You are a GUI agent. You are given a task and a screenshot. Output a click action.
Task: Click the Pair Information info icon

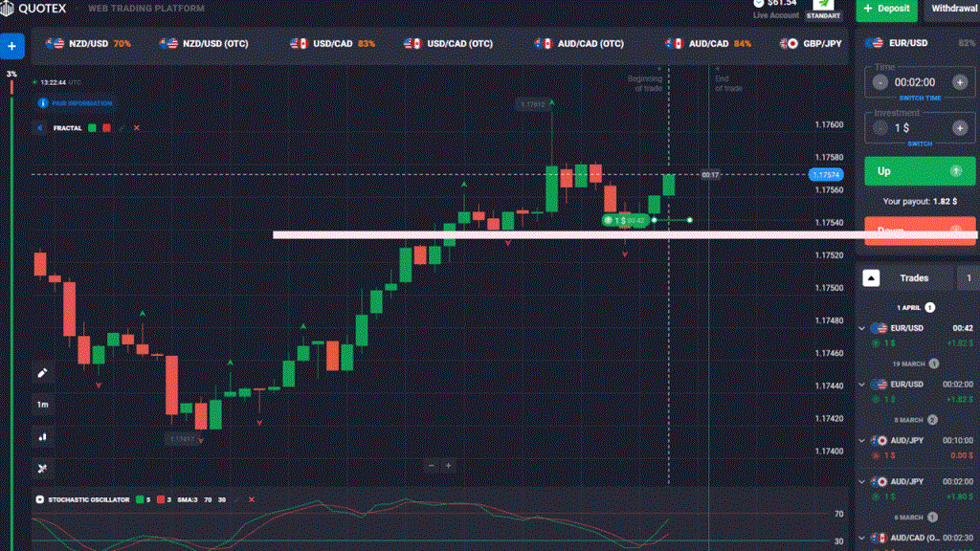pyautogui.click(x=42, y=103)
